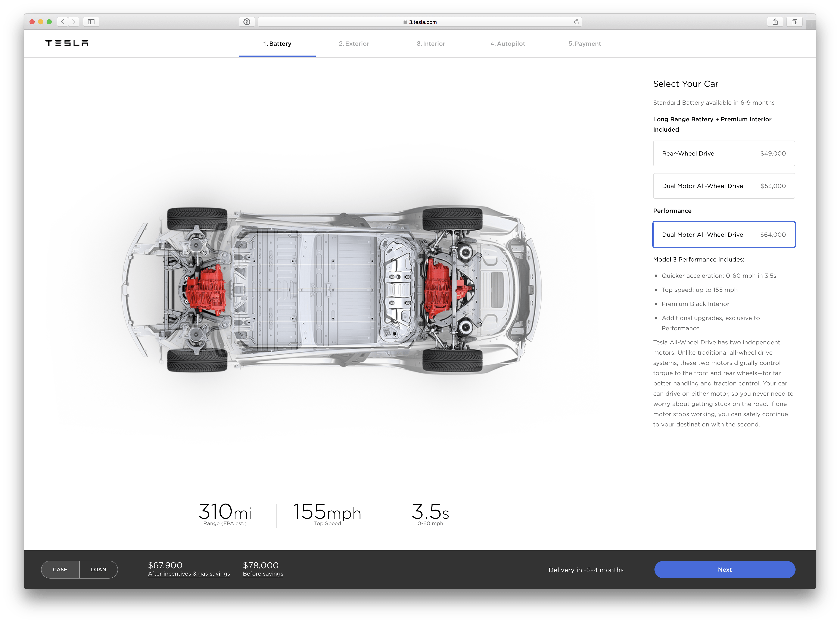The height and width of the screenshot is (623, 840).
Task: Click the lock icon in the address bar
Action: point(405,22)
